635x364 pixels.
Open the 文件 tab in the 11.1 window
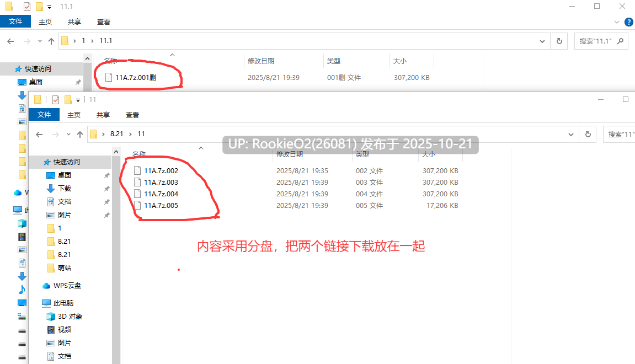15,22
